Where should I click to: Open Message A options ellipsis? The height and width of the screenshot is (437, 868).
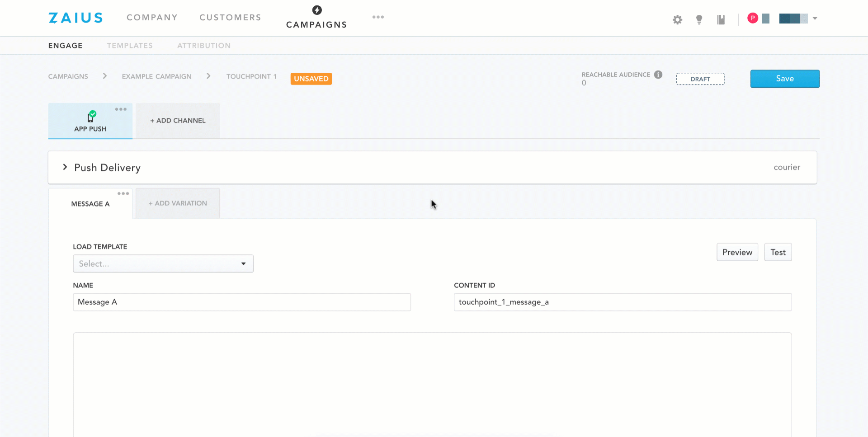coord(123,193)
